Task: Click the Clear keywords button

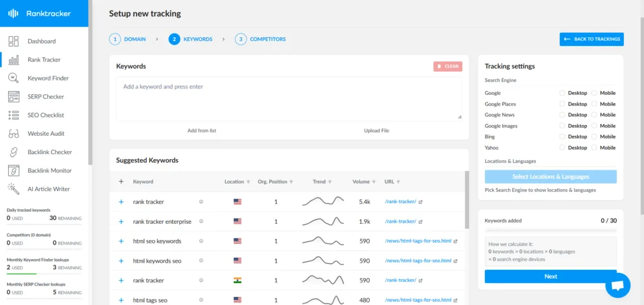Action: pos(448,67)
